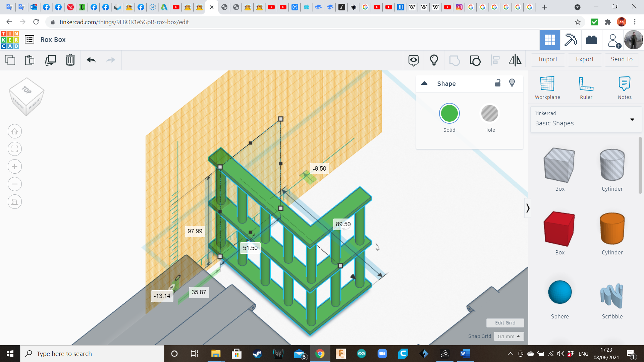Select the Hole shape option
The width and height of the screenshot is (644, 362).
coord(489,114)
